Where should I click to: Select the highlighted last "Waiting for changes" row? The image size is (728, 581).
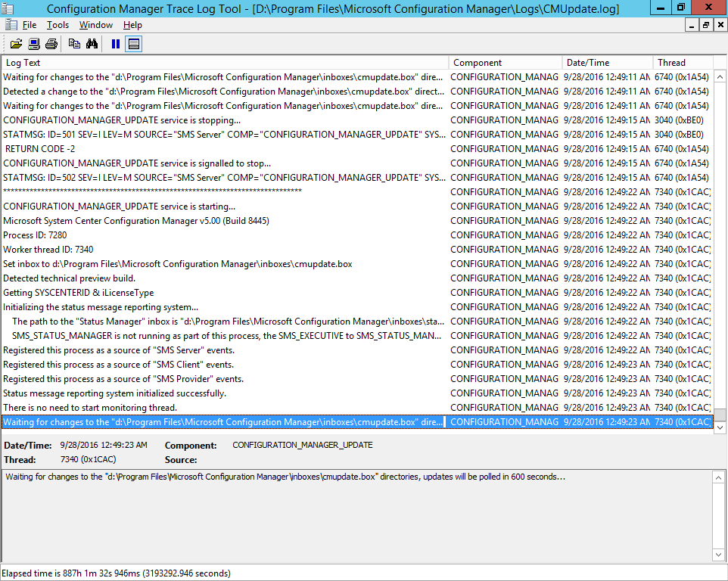pyautogui.click(x=357, y=422)
